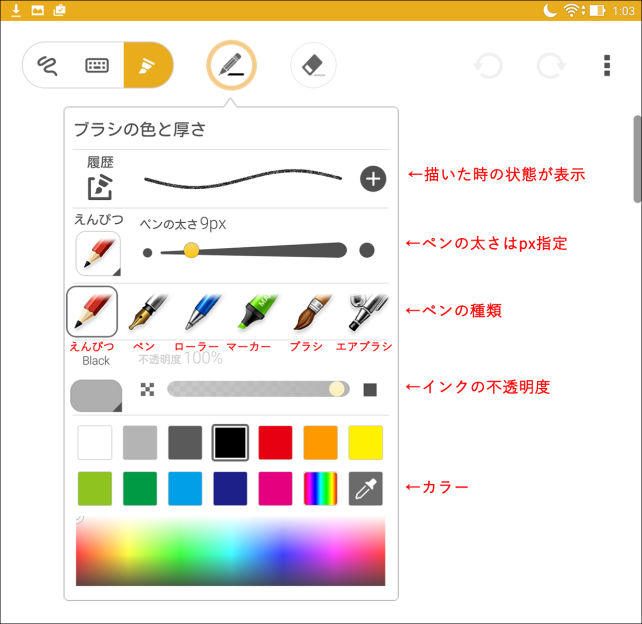Viewport: 642px width, 624px height.
Task: Open the current color preview dropdown
Action: click(96, 396)
